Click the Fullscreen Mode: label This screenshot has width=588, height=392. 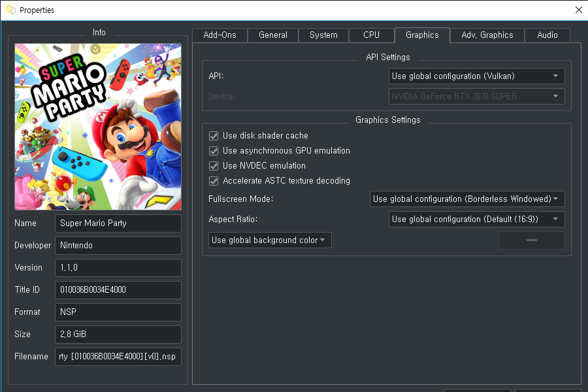click(240, 199)
